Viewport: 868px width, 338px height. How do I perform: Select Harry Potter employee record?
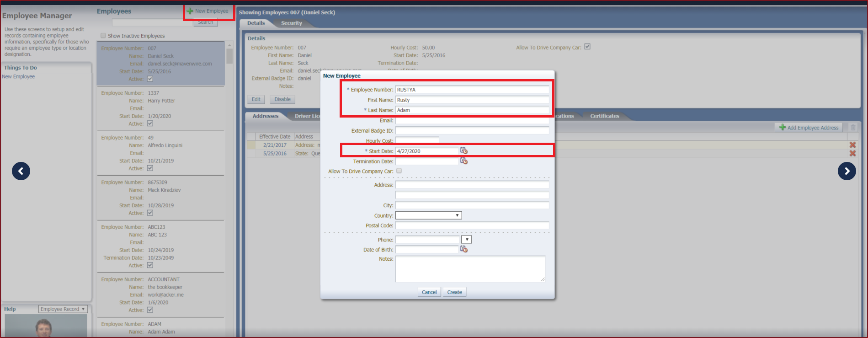160,108
